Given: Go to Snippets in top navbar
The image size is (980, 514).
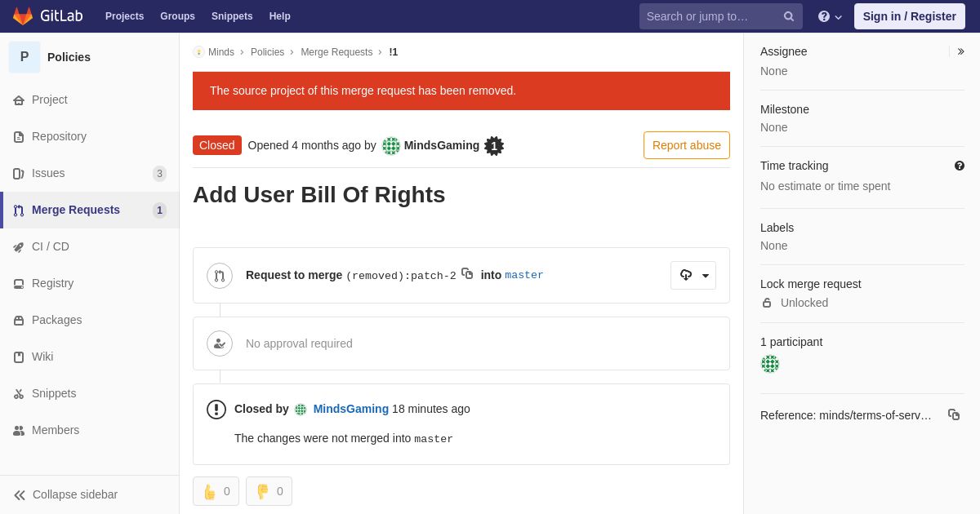Looking at the screenshot, I should (x=232, y=16).
